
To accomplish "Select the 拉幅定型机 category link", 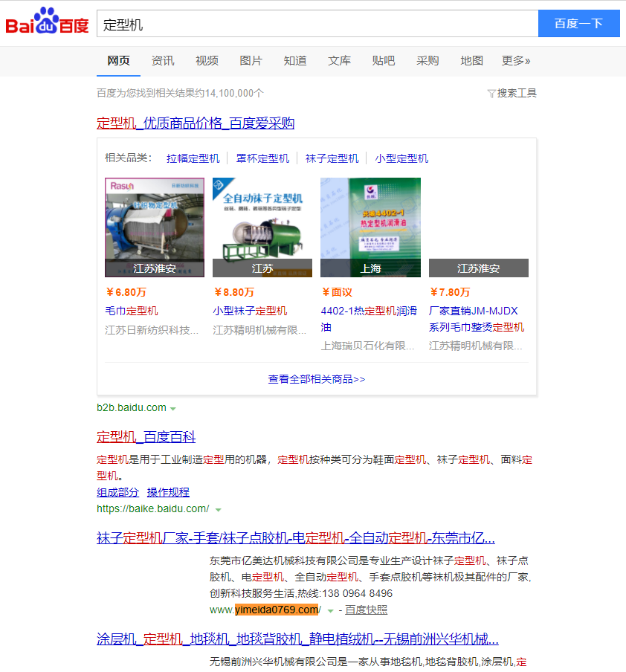I will click(193, 158).
